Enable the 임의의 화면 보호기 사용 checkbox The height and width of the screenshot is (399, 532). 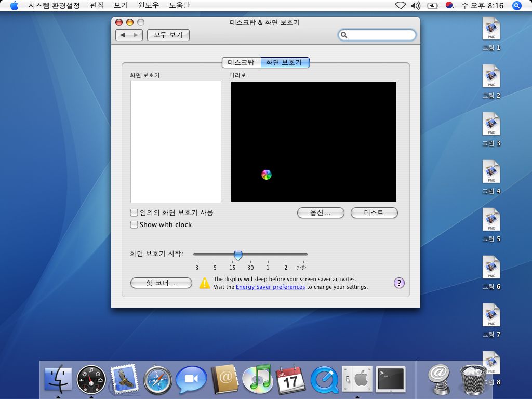pyautogui.click(x=134, y=212)
